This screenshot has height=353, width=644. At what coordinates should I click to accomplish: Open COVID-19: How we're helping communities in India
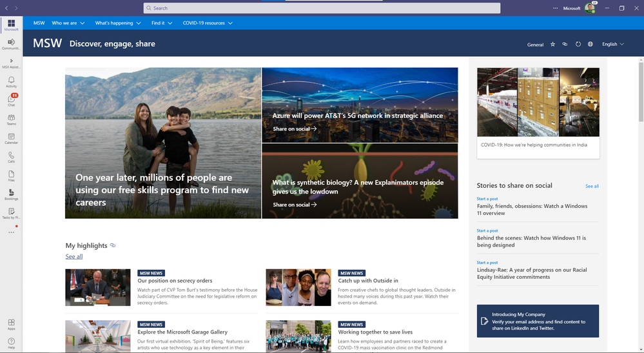pyautogui.click(x=534, y=145)
